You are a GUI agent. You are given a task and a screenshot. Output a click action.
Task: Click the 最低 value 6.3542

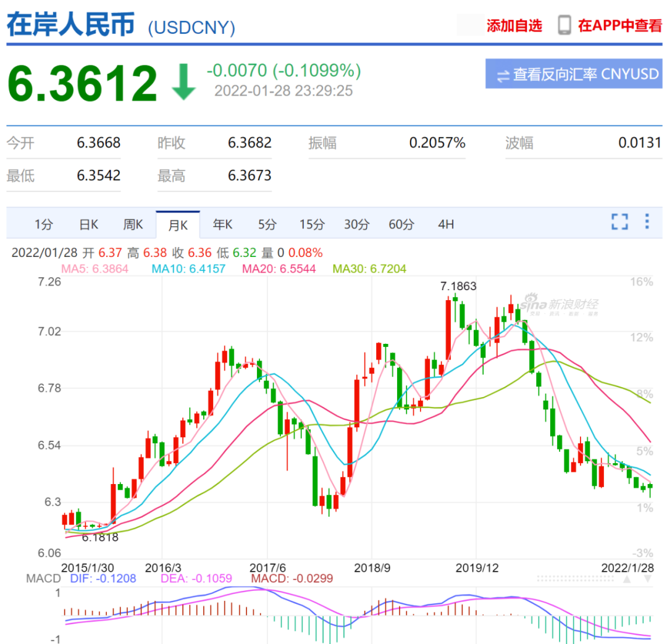point(98,175)
